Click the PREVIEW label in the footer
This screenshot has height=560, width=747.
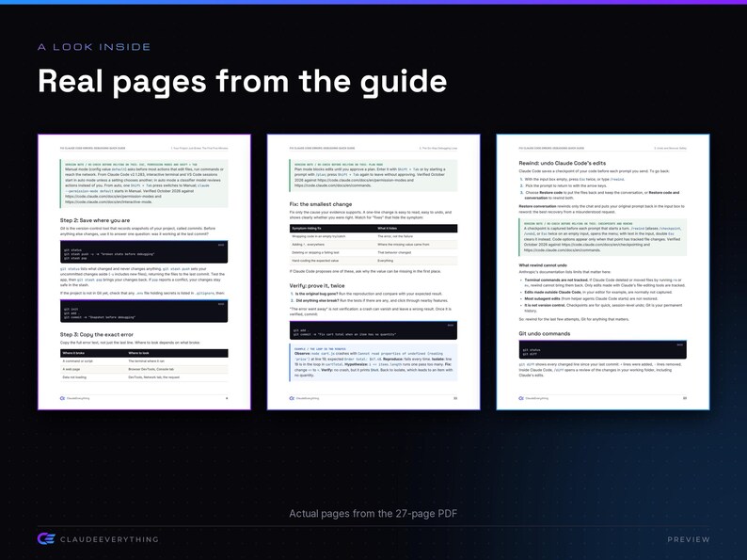(x=689, y=539)
